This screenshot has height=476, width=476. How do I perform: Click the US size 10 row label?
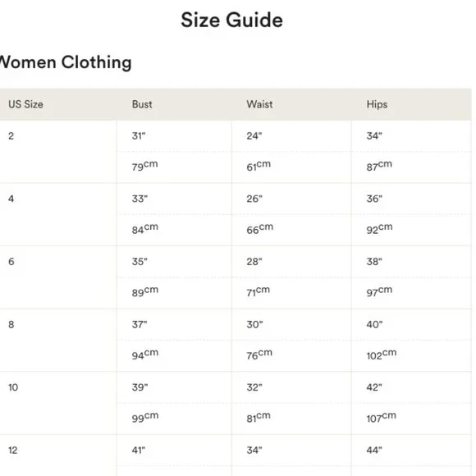13,387
